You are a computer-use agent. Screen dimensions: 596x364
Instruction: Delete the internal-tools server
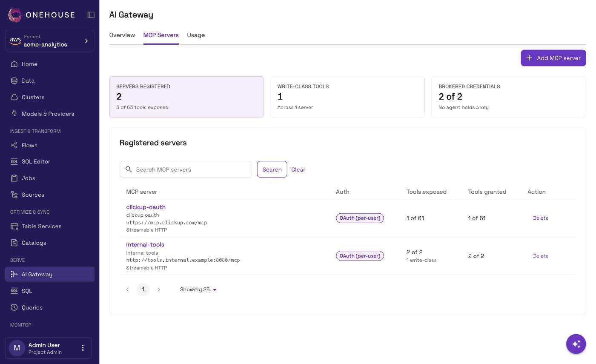(541, 256)
